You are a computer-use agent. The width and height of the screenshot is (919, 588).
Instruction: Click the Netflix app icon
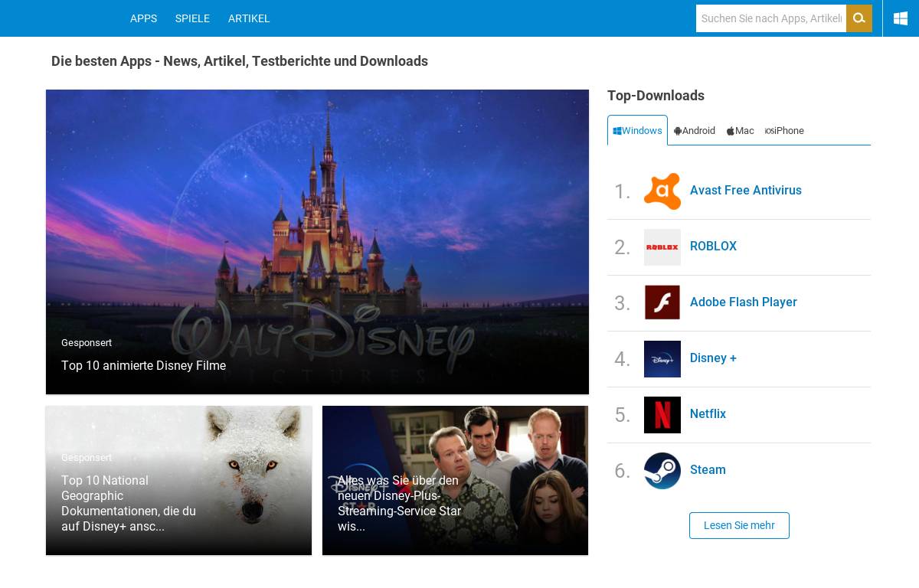coord(662,414)
